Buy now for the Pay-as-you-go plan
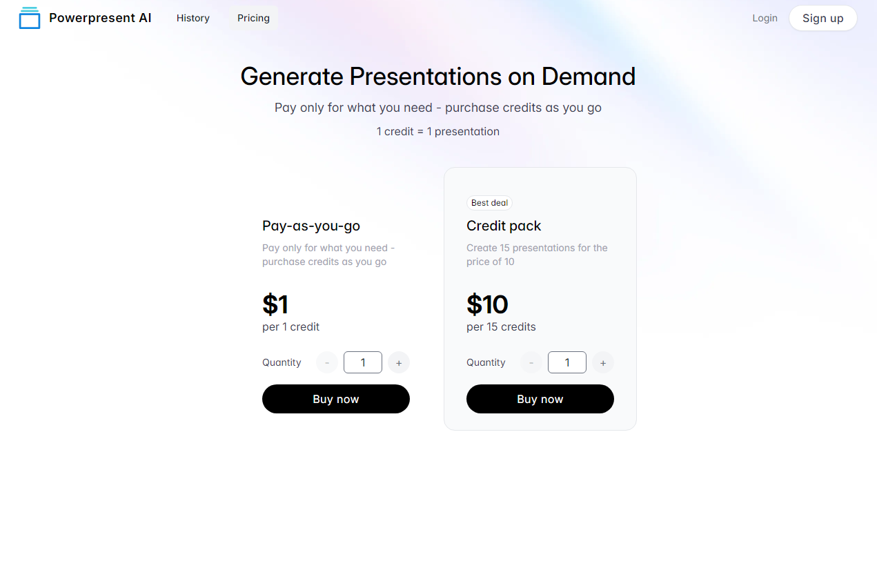877x588 pixels. click(336, 399)
